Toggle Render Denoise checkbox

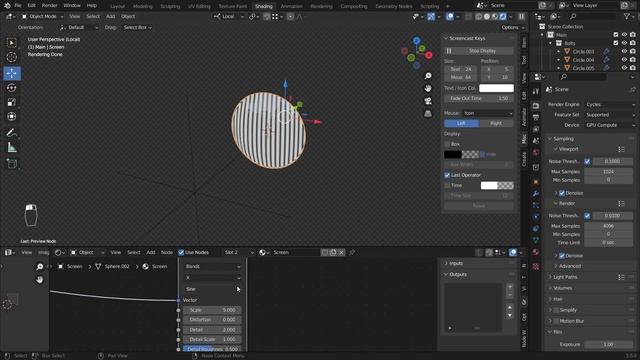tap(562, 256)
